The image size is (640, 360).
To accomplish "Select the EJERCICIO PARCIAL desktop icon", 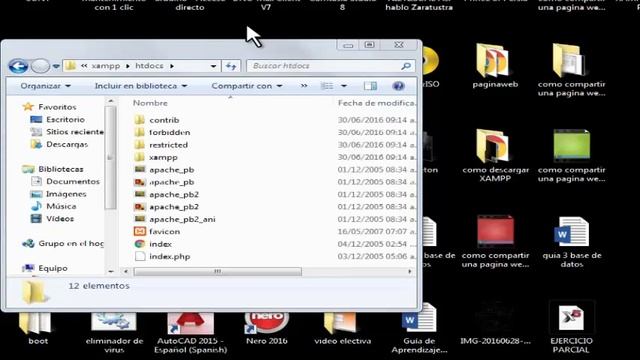I will pyautogui.click(x=571, y=327).
